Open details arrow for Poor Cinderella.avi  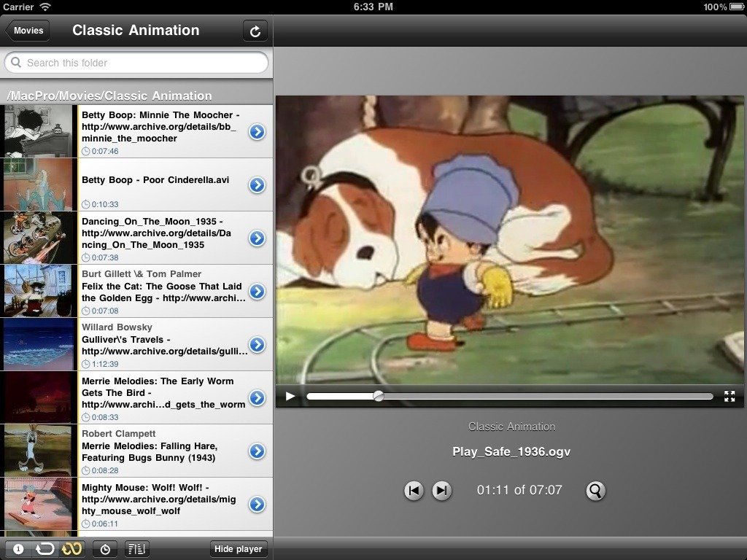pyautogui.click(x=258, y=185)
